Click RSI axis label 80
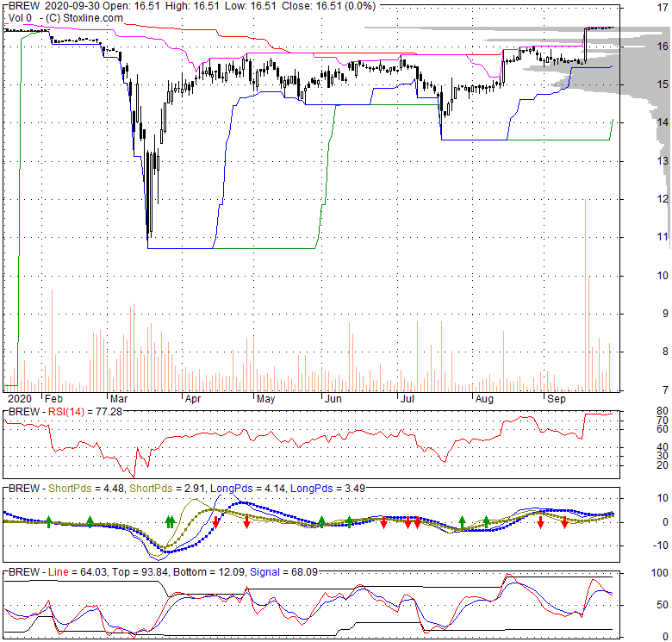This screenshot has height=642, width=672. (663, 410)
